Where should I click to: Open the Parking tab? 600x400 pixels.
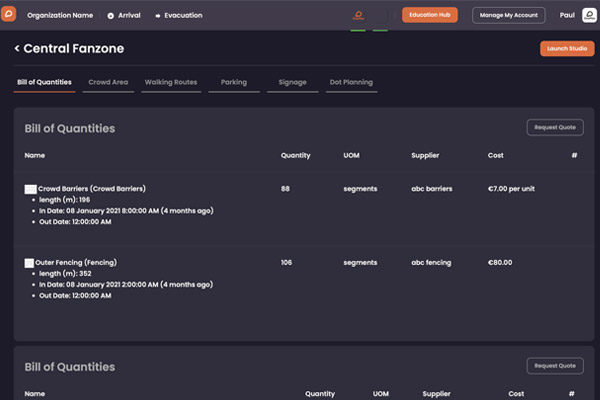[x=234, y=82]
